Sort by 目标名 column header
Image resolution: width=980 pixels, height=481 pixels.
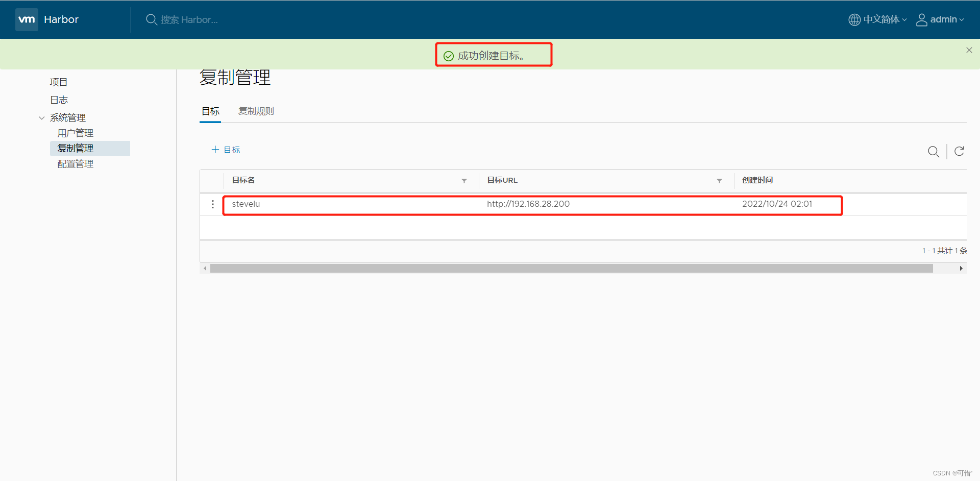(x=243, y=180)
